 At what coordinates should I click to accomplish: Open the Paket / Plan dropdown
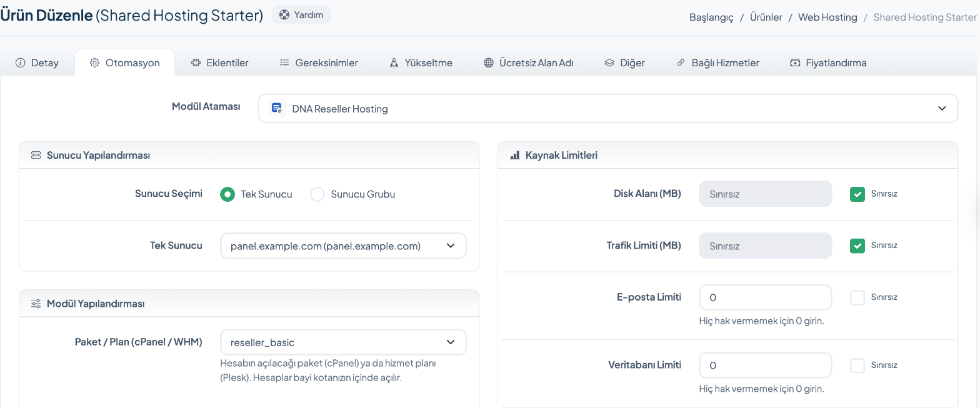(343, 342)
